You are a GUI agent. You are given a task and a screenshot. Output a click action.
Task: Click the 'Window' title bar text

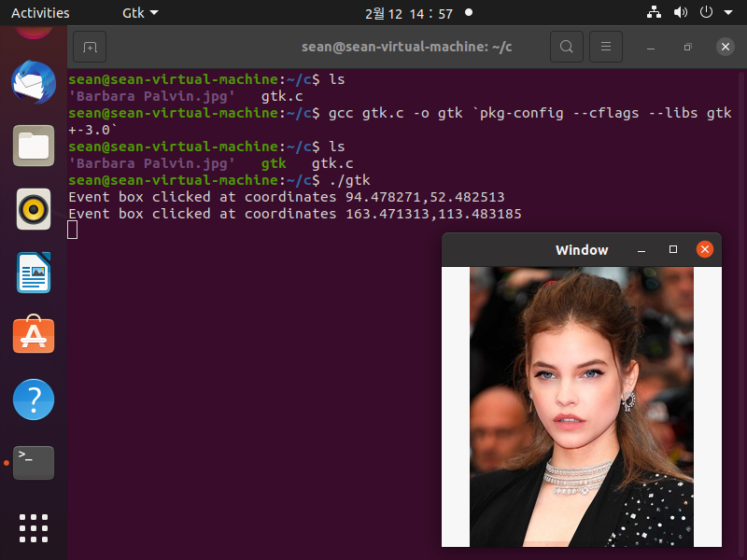(582, 250)
